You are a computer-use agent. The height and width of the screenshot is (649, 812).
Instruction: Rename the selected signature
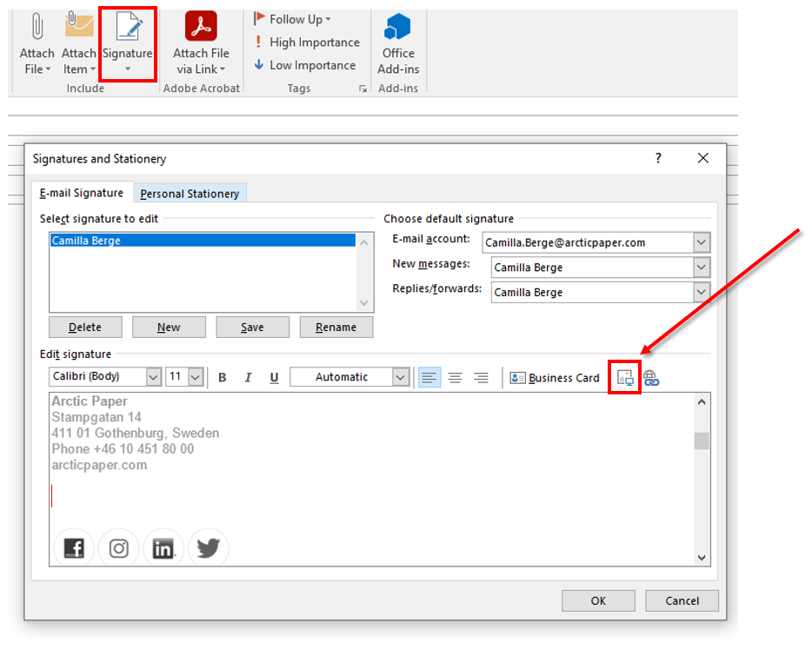(x=336, y=327)
